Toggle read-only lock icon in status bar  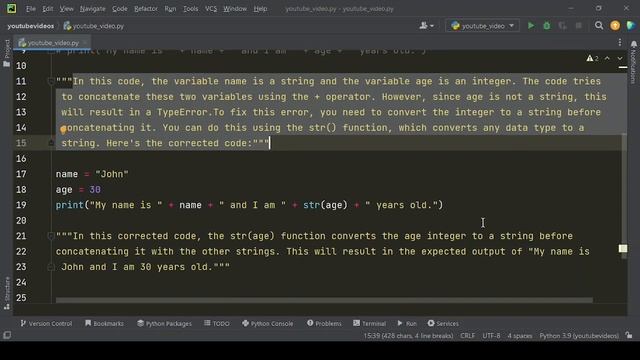click(629, 336)
